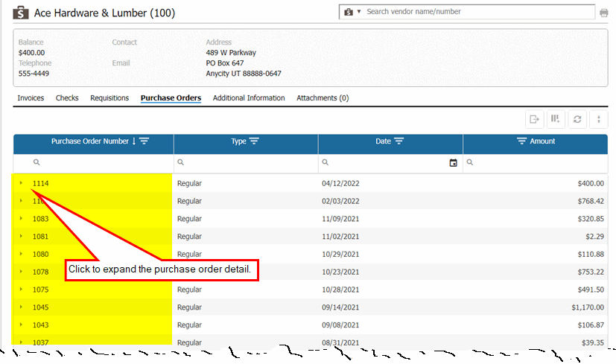616x364 pixels.
Task: Click magnifier icon in Amount filter
Action: [x=469, y=162]
